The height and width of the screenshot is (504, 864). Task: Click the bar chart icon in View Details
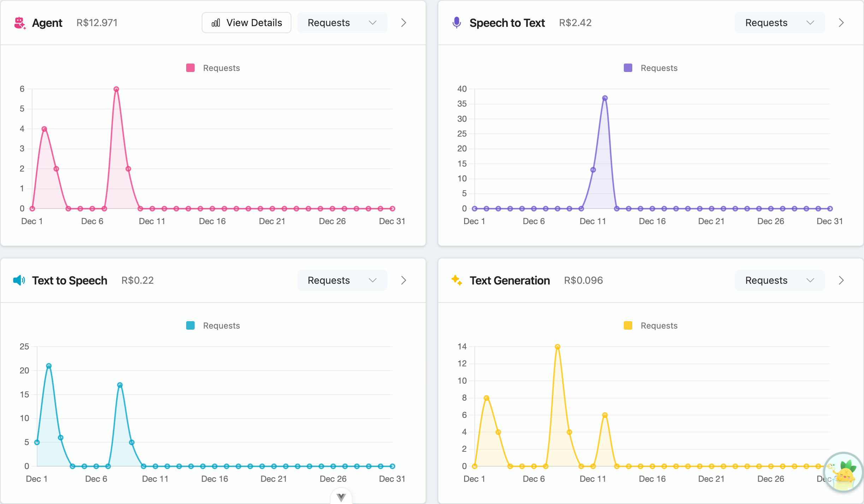(x=216, y=23)
